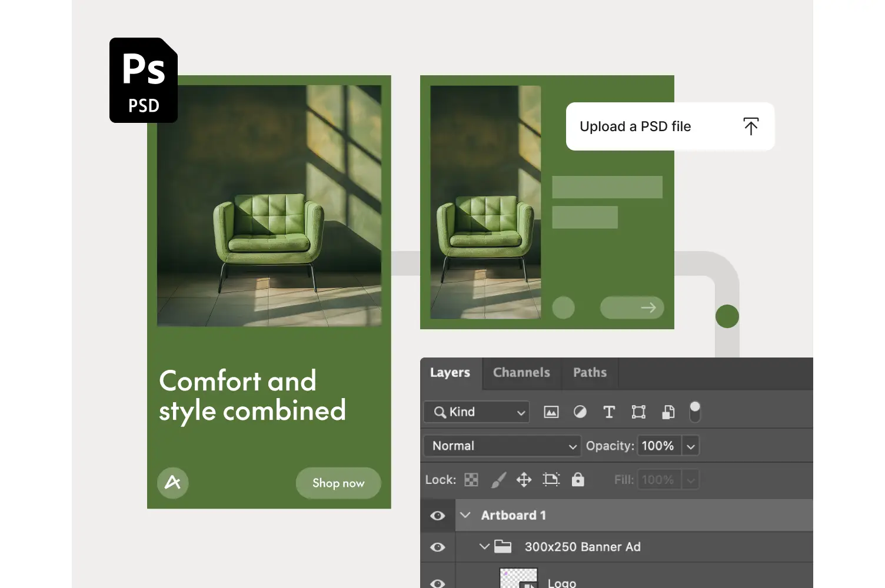Enable lock position for the layer

click(x=524, y=479)
